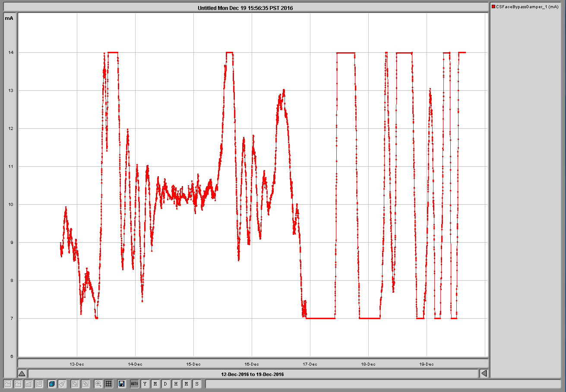Click the 9 value on the Y axis
This screenshot has width=566, height=392.
pos(11,243)
